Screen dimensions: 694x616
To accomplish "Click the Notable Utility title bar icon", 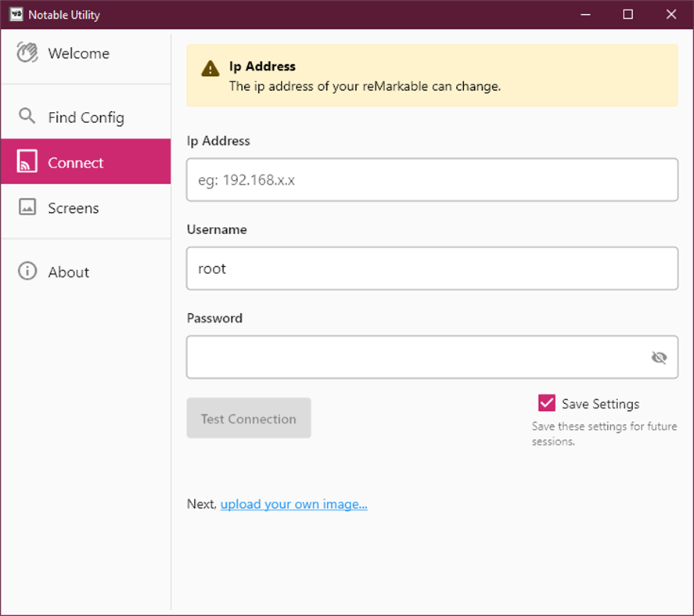I will (15, 14).
